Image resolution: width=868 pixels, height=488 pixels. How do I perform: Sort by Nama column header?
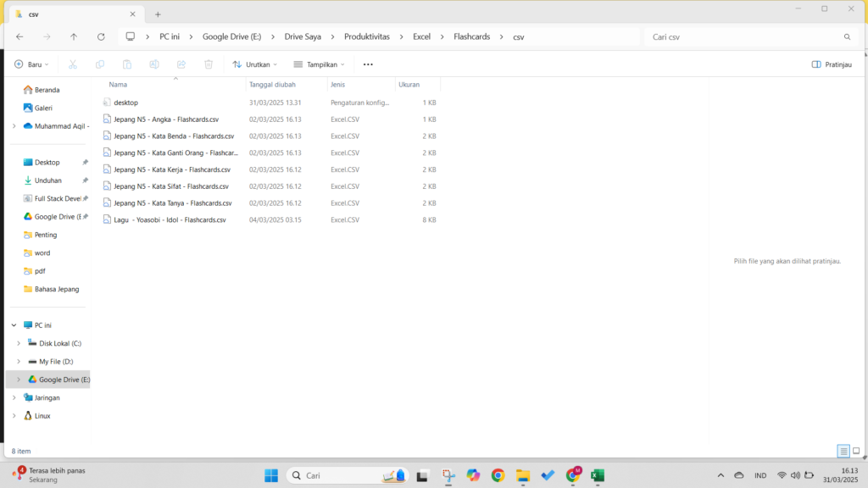[118, 85]
